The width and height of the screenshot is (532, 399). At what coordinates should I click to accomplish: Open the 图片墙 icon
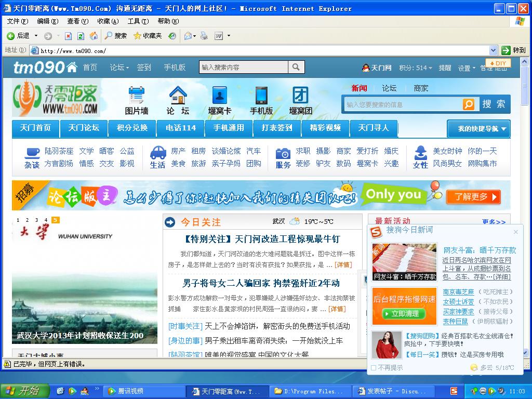click(x=137, y=101)
